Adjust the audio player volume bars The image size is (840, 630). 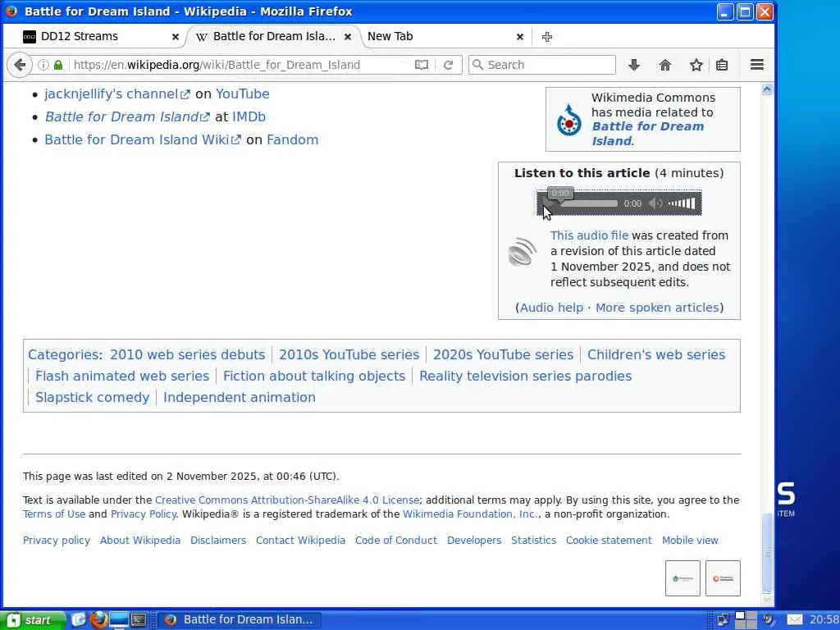tap(682, 203)
